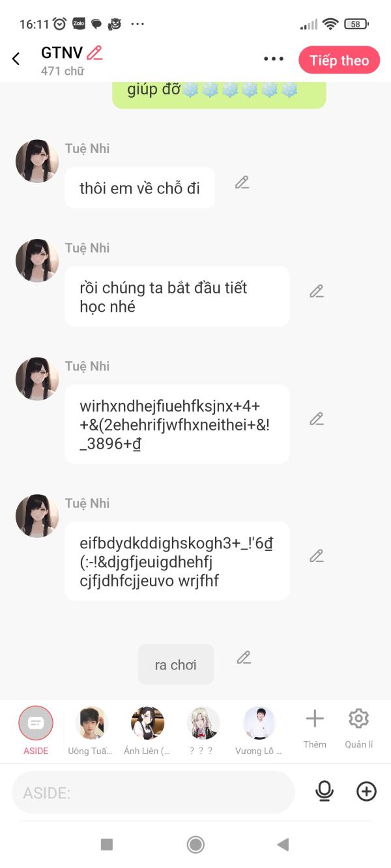Image resolution: width=391 pixels, height=868 pixels.
Task: Open Quản lí settings gear
Action: 359,728
